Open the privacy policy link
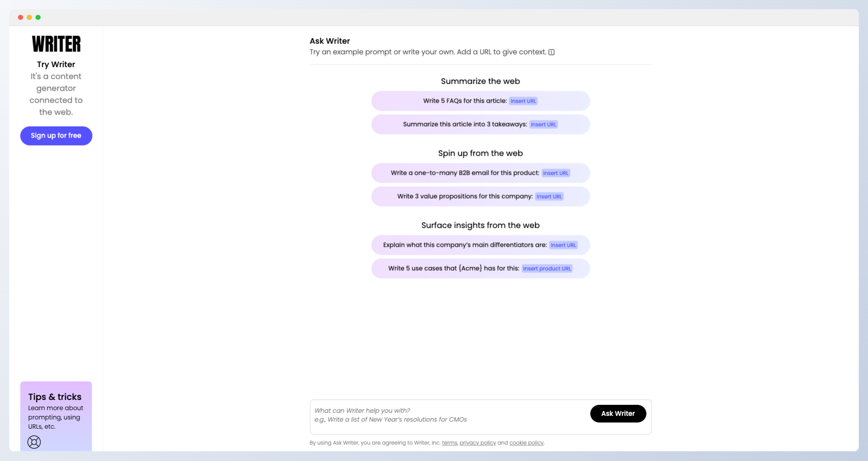 (x=478, y=443)
